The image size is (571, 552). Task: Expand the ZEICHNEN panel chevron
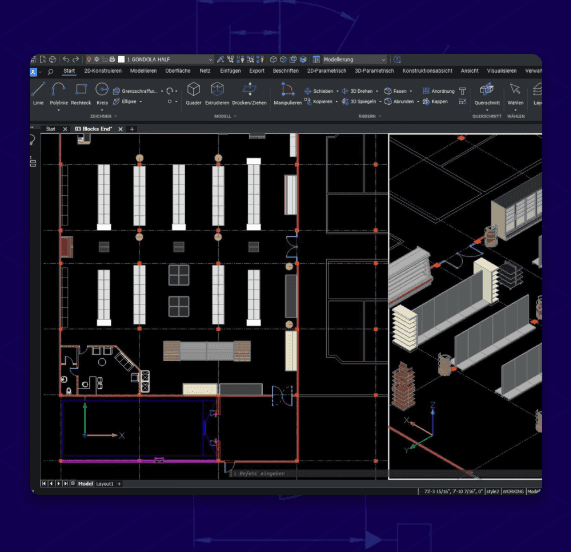pos(116,116)
